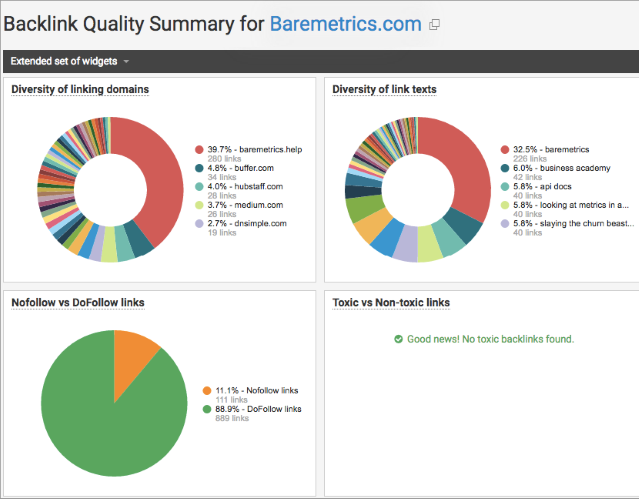Click the orange Nofollow slice in pie chart

point(131,359)
